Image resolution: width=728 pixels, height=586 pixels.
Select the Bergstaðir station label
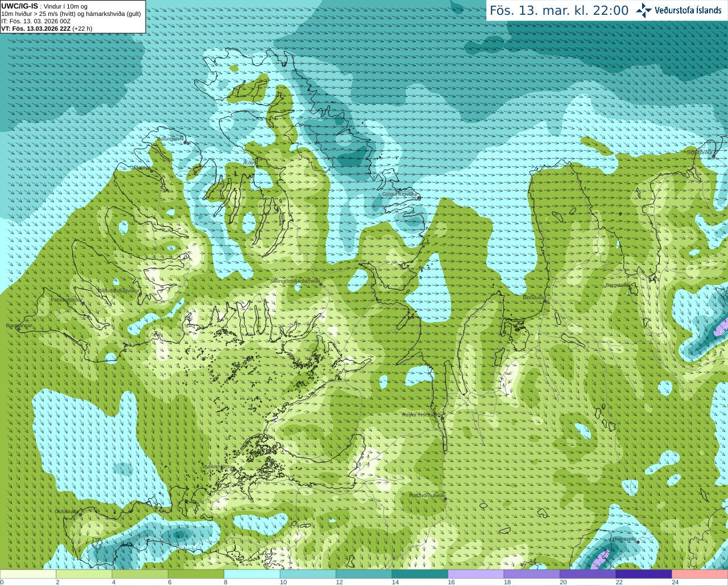pyautogui.click(x=618, y=285)
